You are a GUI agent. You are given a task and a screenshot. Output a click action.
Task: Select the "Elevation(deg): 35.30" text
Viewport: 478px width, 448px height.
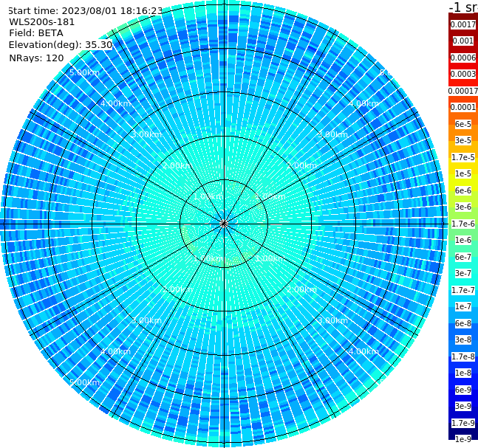[61, 45]
